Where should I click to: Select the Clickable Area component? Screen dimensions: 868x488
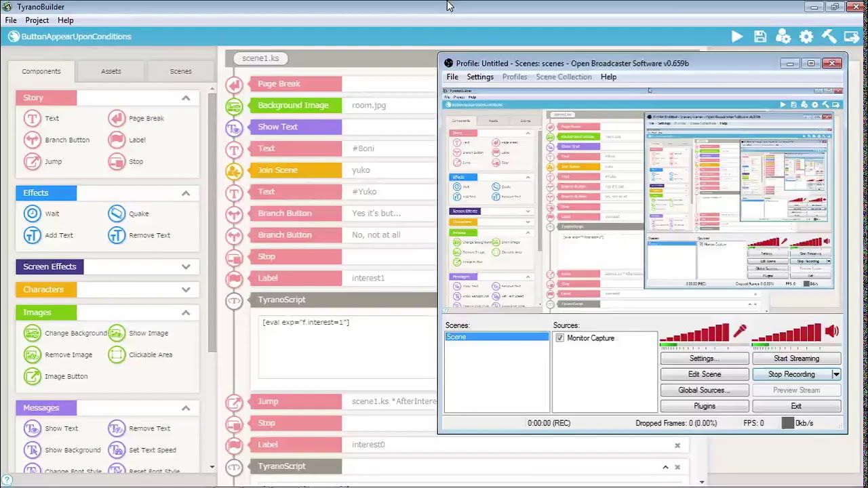tap(140, 355)
